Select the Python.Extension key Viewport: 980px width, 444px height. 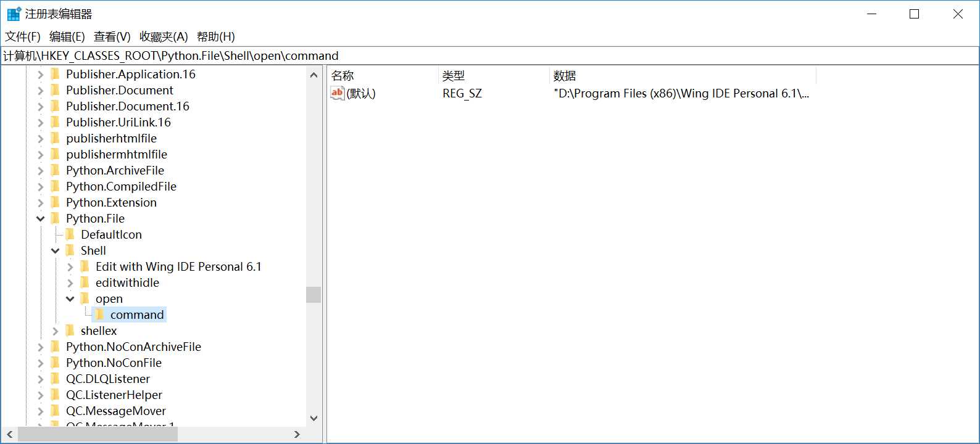[x=112, y=202]
